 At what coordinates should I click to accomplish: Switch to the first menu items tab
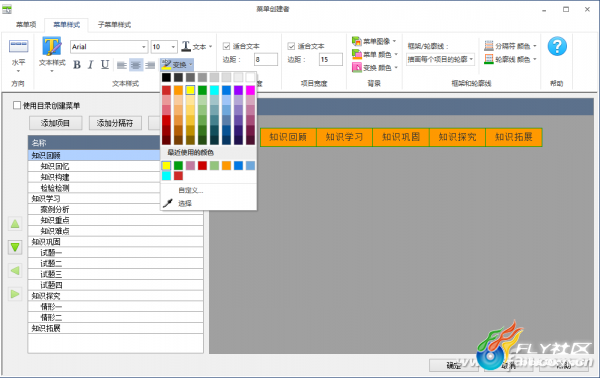pos(26,25)
